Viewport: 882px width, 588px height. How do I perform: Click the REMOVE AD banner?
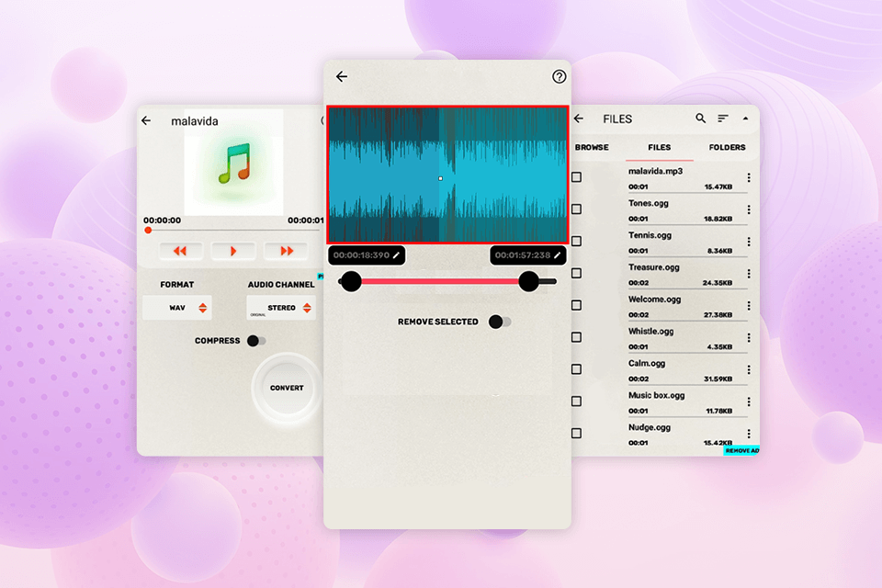(741, 451)
